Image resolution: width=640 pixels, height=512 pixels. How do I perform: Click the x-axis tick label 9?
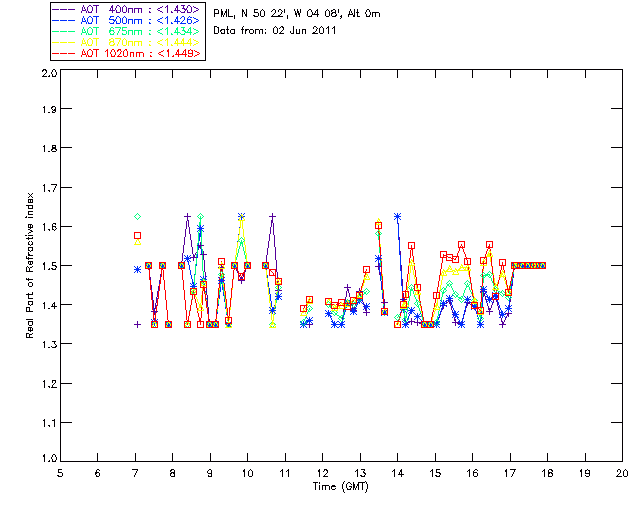click(210, 473)
